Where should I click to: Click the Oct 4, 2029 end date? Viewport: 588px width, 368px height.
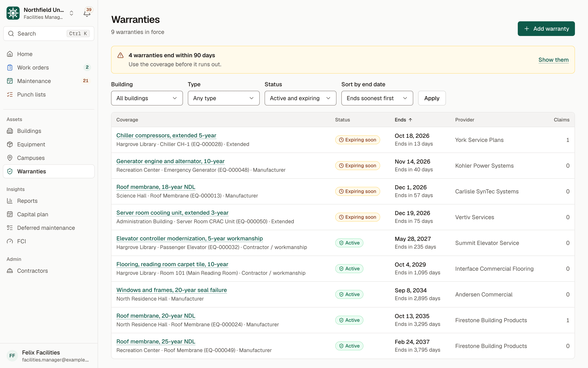point(410,265)
